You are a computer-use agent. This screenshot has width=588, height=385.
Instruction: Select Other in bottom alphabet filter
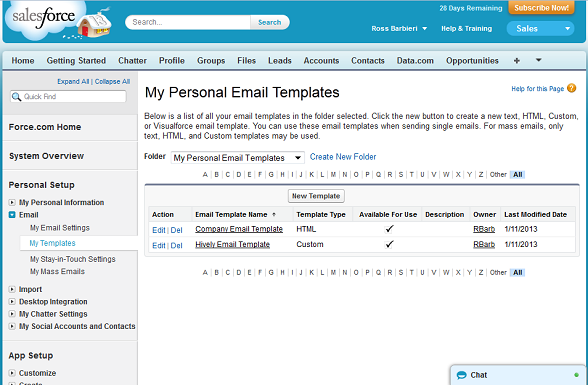498,273
